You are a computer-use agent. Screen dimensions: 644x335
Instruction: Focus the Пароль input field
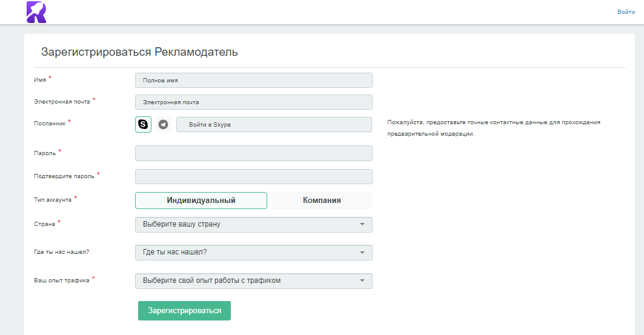coord(254,153)
